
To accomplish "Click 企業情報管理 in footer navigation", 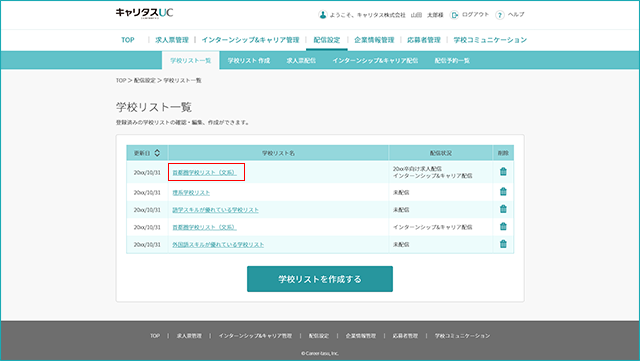I will (360, 336).
